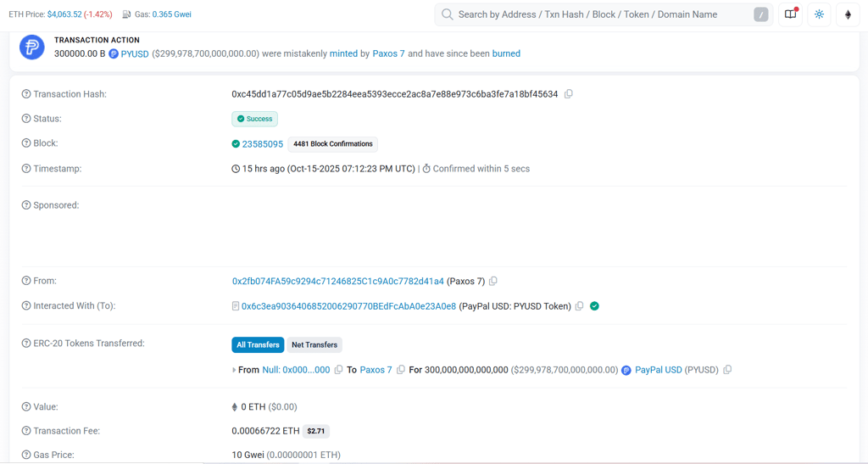This screenshot has width=868, height=464.
Task: Copy the Null address in transfer row
Action: point(338,370)
